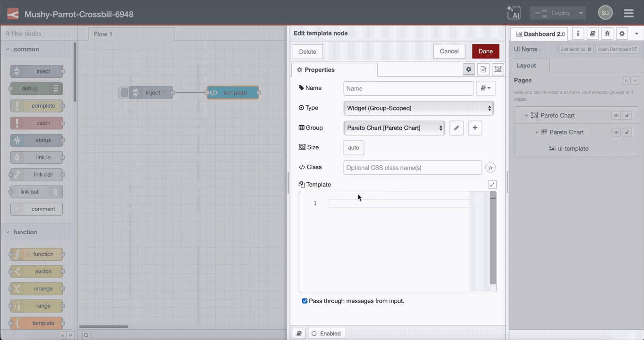Click the Dashboard settings gear icon
The height and width of the screenshot is (340, 644).
(x=622, y=34)
